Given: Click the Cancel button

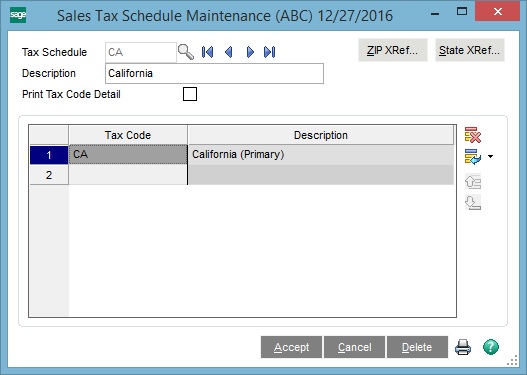Looking at the screenshot, I should (x=354, y=347).
